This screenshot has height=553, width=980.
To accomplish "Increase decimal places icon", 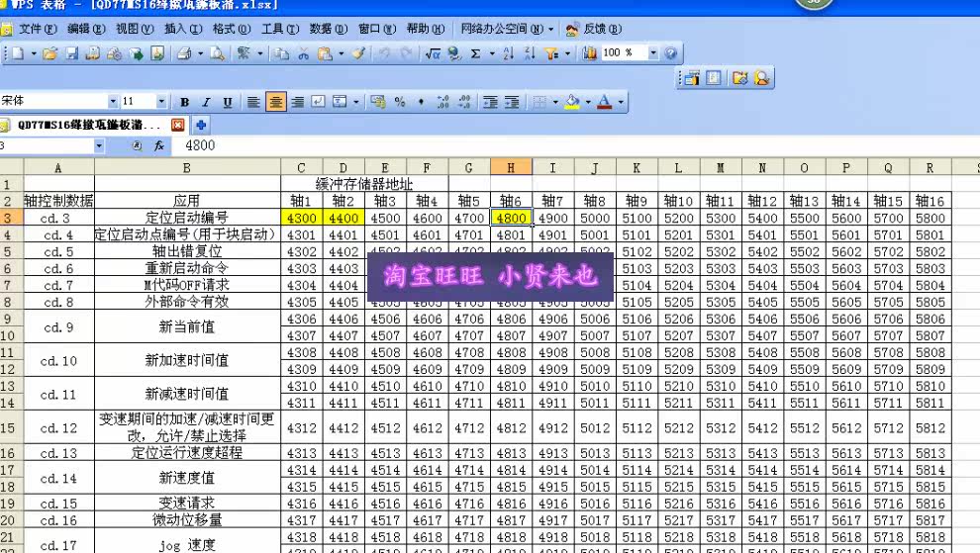I will pos(443,102).
